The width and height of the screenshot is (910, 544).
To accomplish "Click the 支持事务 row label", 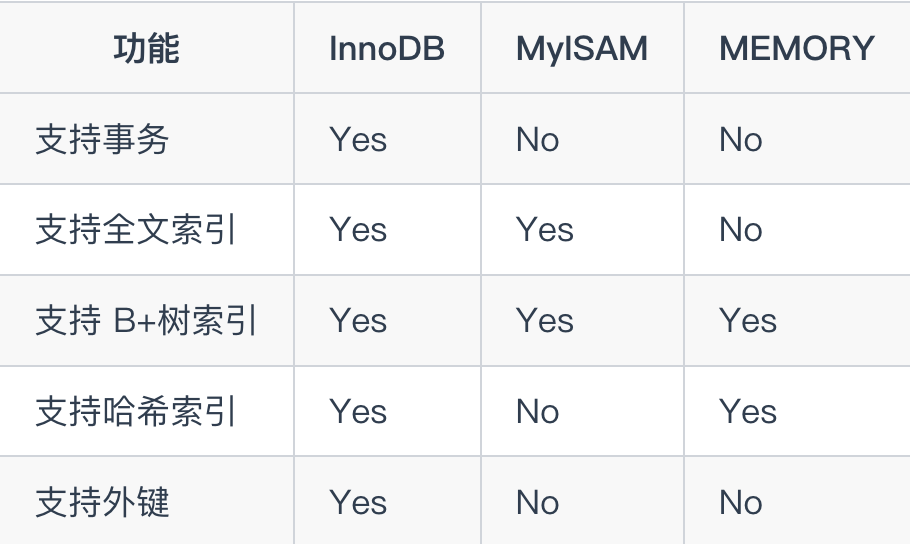I will pos(102,139).
